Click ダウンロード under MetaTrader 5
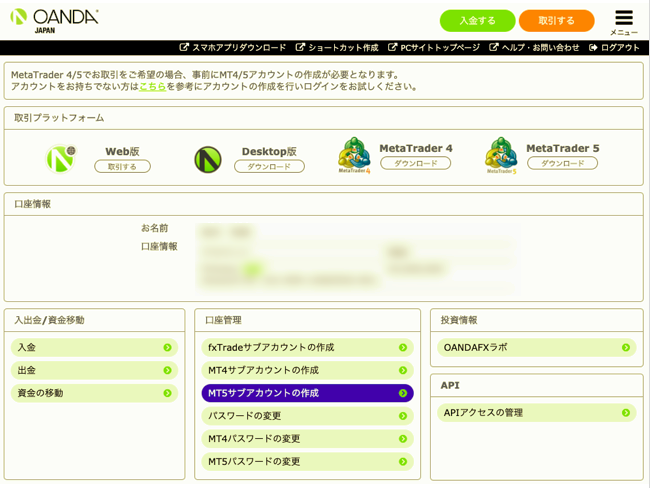The image size is (650, 488). click(562, 163)
